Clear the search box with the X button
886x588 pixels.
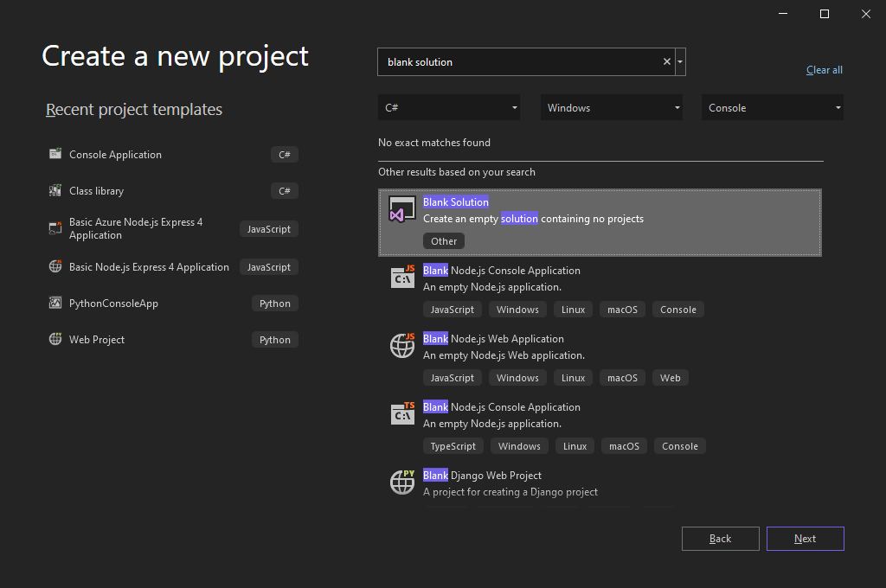coord(666,62)
